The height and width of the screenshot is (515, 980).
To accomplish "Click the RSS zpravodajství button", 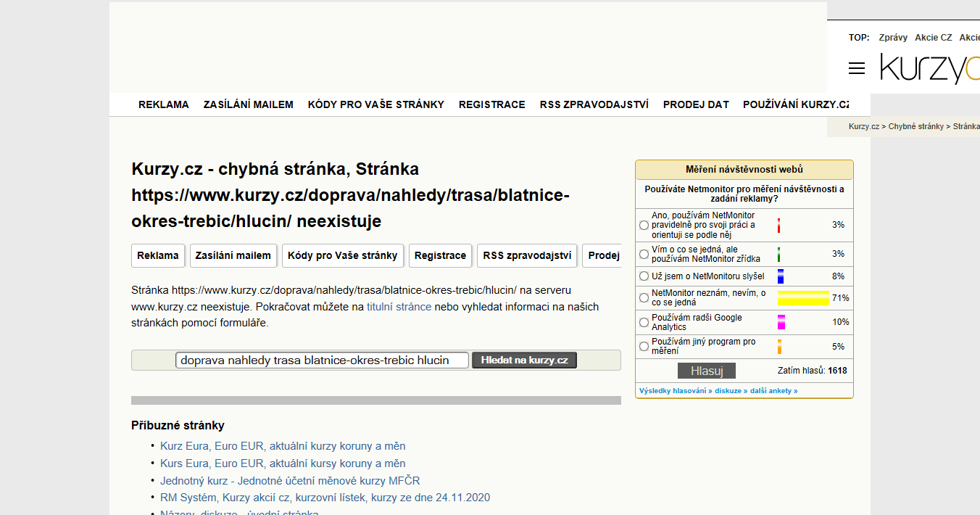I will (528, 255).
